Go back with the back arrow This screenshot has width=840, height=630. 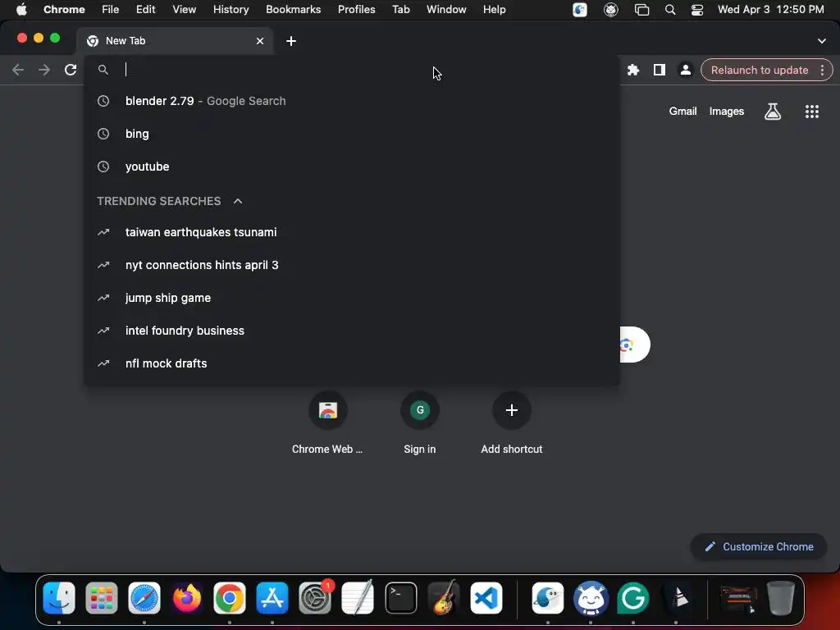point(18,70)
